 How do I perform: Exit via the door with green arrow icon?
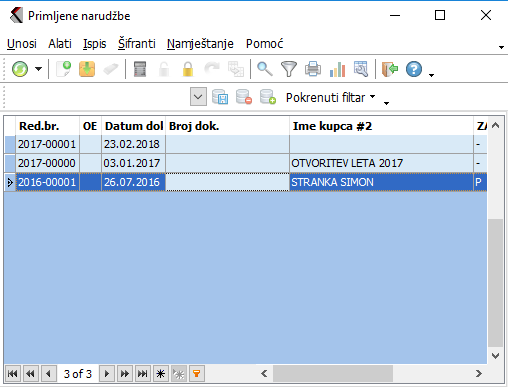click(390, 69)
